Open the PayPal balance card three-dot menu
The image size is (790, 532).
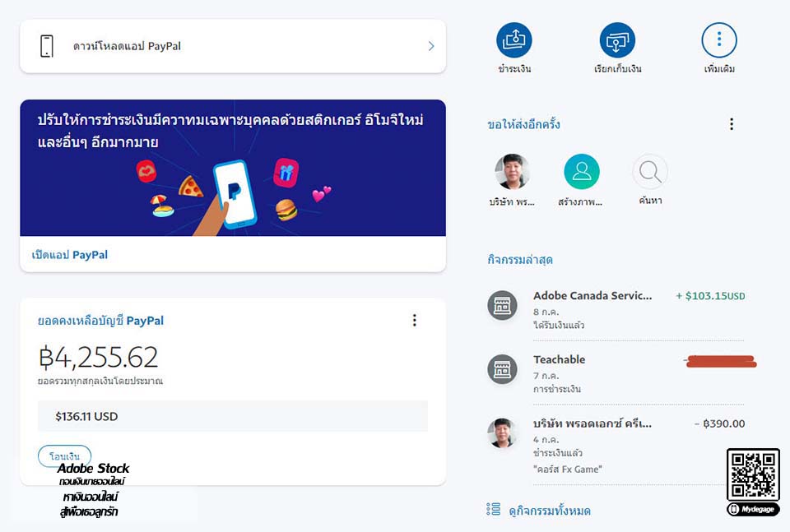[415, 321]
